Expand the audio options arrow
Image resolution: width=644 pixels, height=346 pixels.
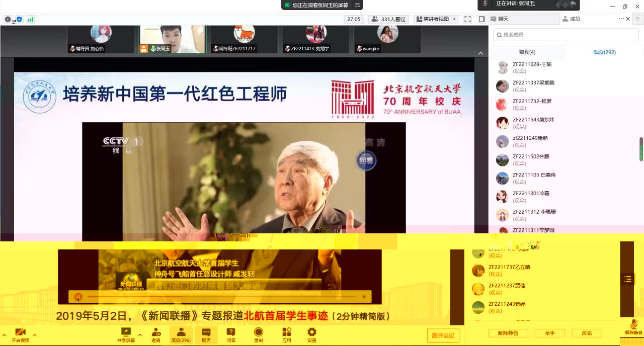coord(4,335)
